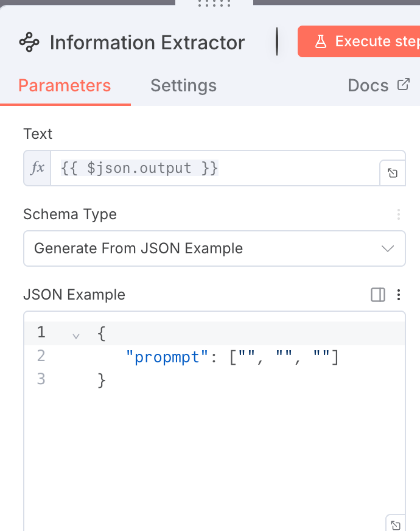
Task: Click the "propmpt" key in the JSON editor
Action: (163, 357)
